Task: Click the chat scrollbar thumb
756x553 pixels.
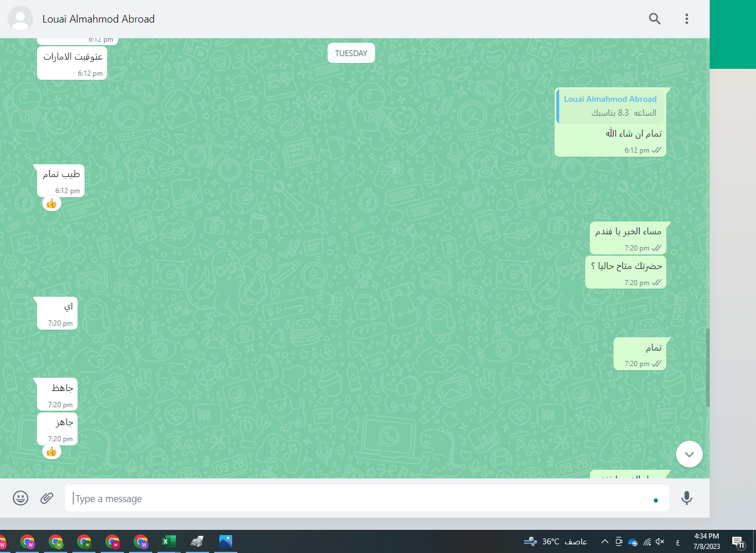Action: [x=707, y=367]
